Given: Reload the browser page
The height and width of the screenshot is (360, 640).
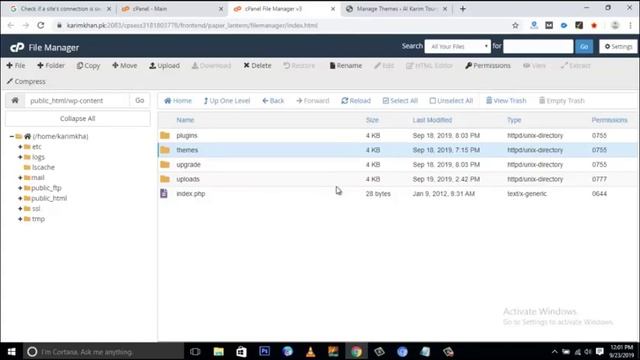Looking at the screenshot, I should tap(40, 25).
